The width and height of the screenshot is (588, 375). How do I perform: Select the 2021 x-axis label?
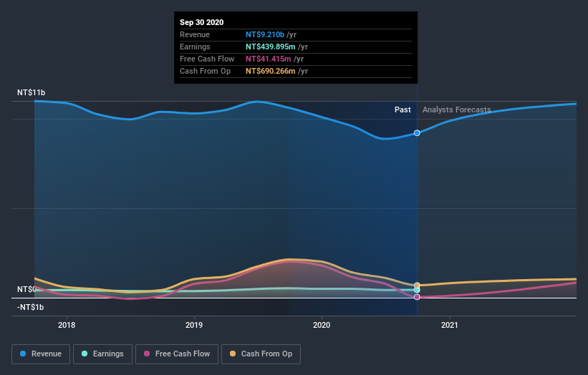click(x=449, y=325)
